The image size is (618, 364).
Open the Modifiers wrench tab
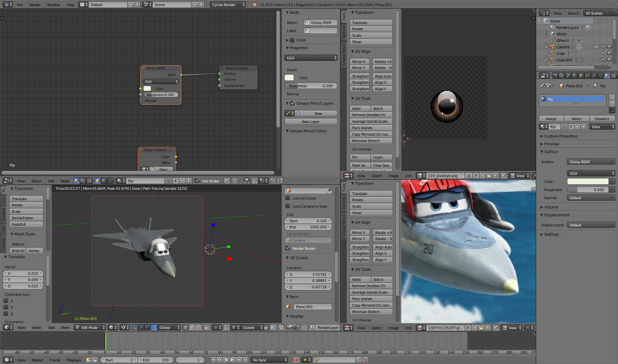[594, 76]
